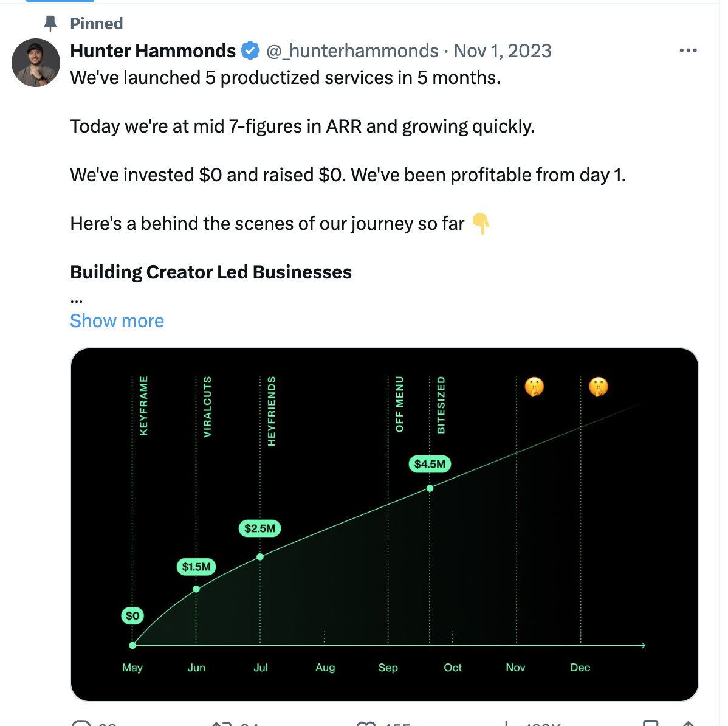Click the Hunter Hammonds display name

click(153, 50)
